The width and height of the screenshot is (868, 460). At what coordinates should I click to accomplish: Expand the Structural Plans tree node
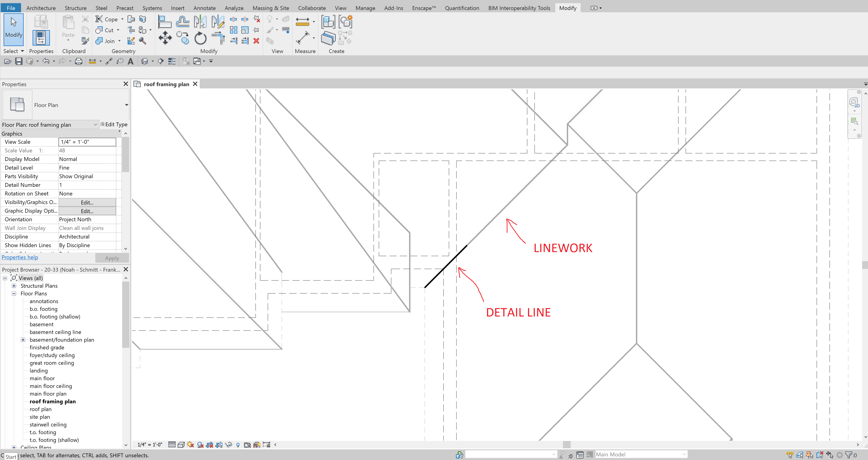pos(14,286)
